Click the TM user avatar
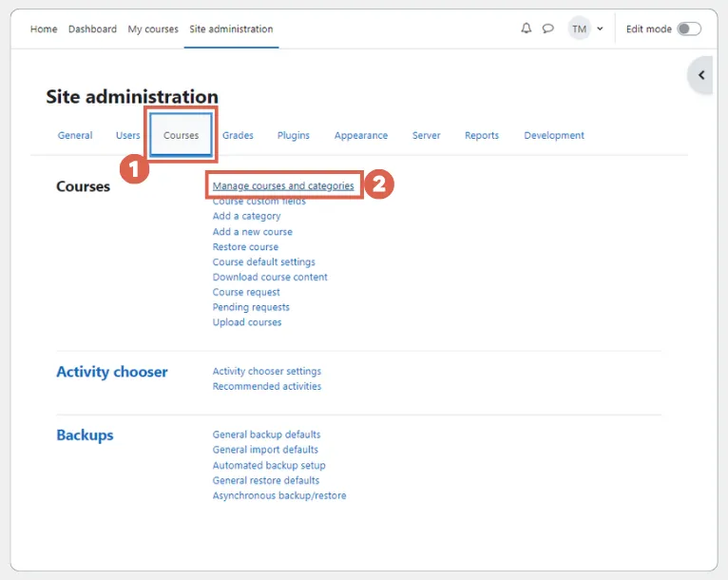Image resolution: width=728 pixels, height=580 pixels. [579, 29]
